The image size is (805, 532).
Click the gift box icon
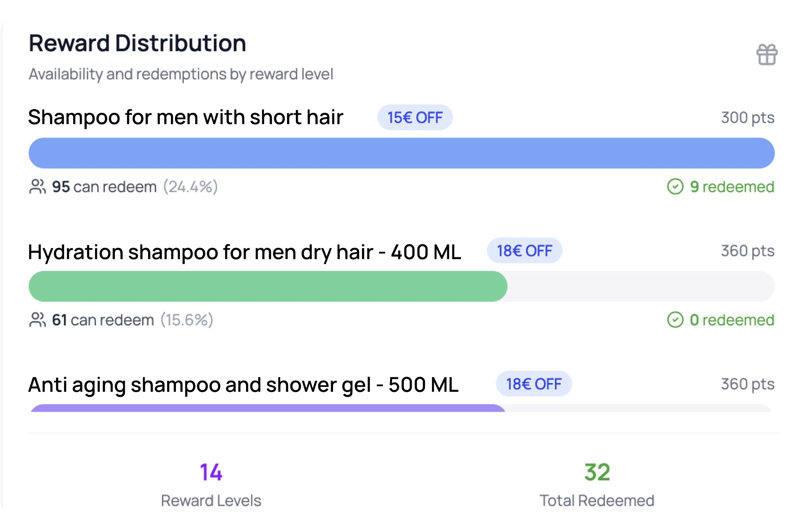(767, 54)
